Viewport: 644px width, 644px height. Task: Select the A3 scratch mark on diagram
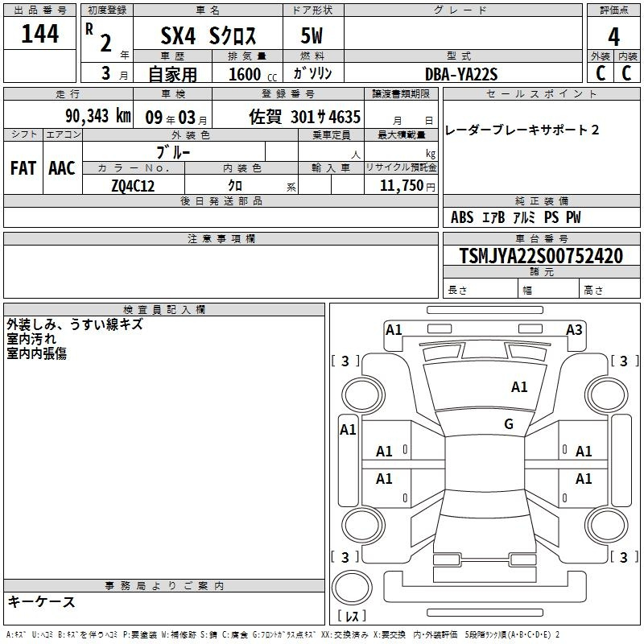click(574, 329)
